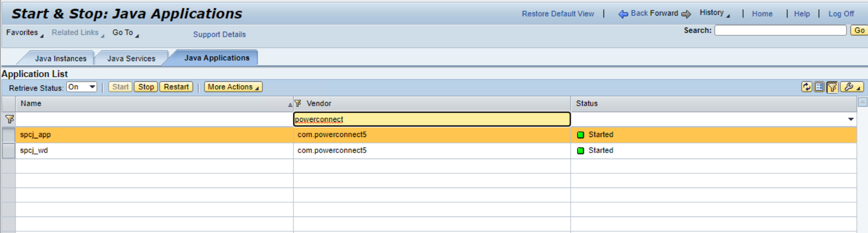Click the table details view icon

click(x=819, y=87)
